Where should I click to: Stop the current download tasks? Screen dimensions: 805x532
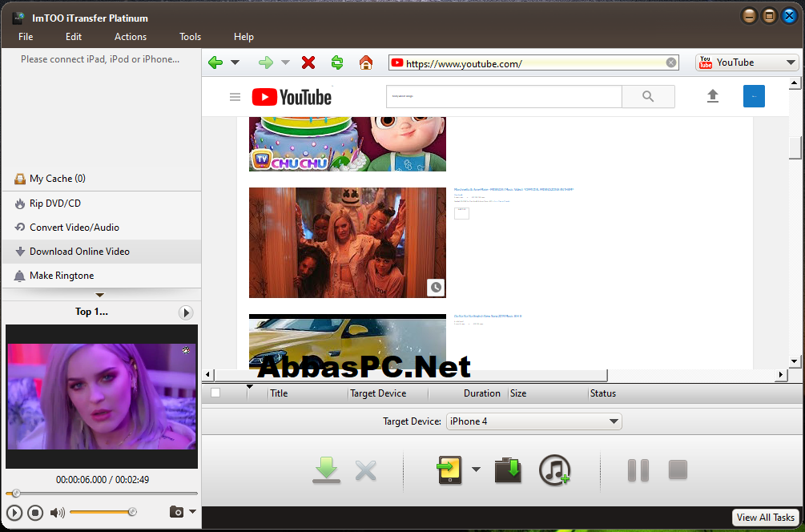point(678,470)
